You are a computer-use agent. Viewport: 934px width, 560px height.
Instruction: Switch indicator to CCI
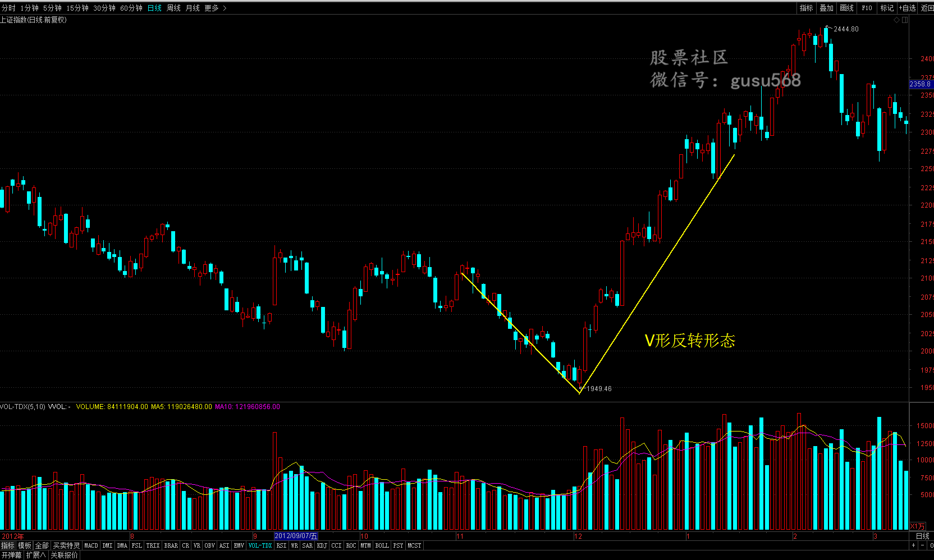[337, 545]
